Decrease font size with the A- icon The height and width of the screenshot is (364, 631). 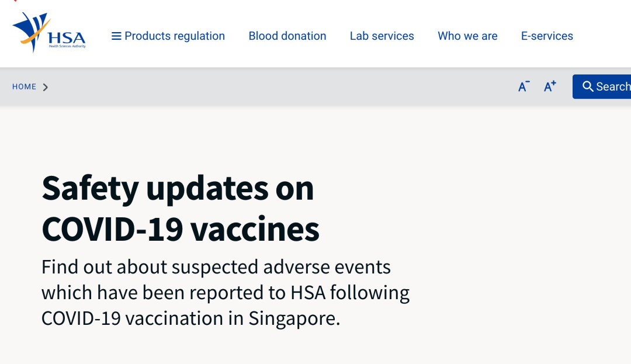point(523,86)
